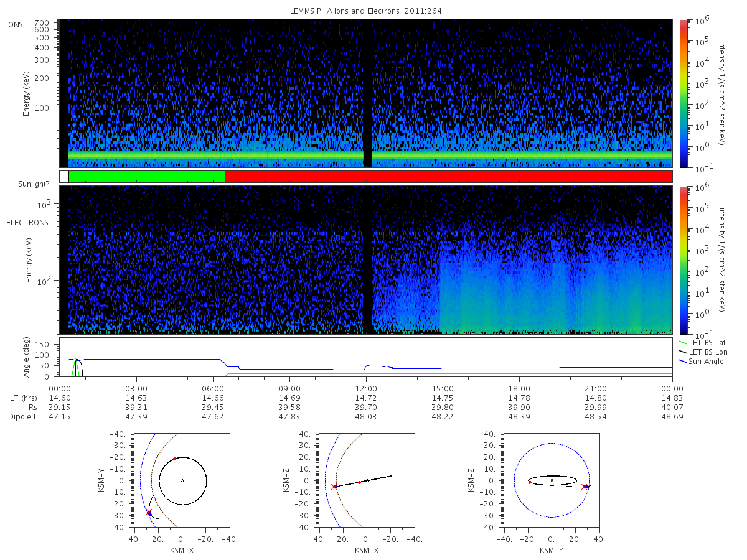Click the 18:00 time axis label
Image resolution: width=747 pixels, height=560 pixels.
(x=519, y=387)
